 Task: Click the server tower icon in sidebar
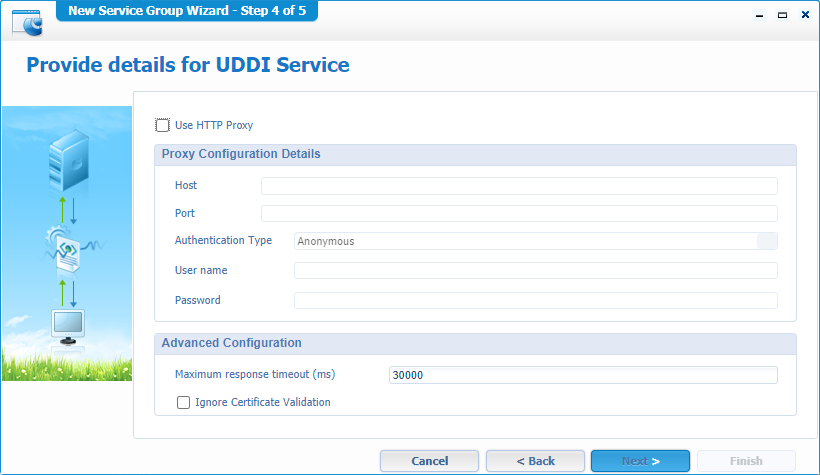tap(67, 162)
